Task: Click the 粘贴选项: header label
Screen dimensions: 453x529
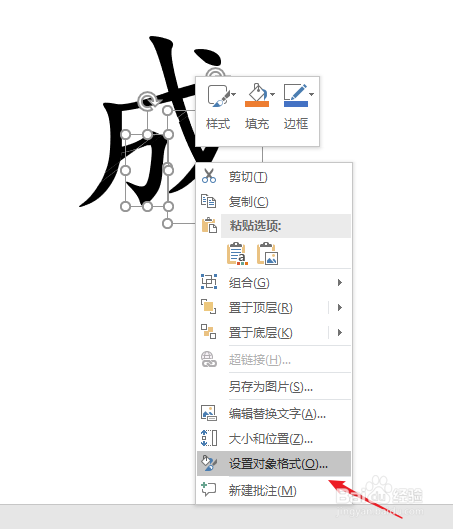Action: click(x=255, y=226)
